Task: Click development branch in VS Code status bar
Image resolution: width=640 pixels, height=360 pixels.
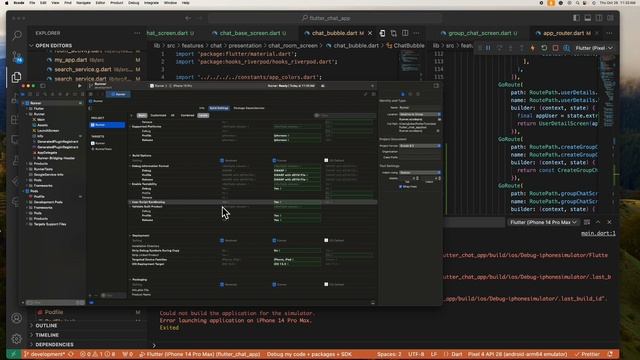Action: click(x=45, y=354)
